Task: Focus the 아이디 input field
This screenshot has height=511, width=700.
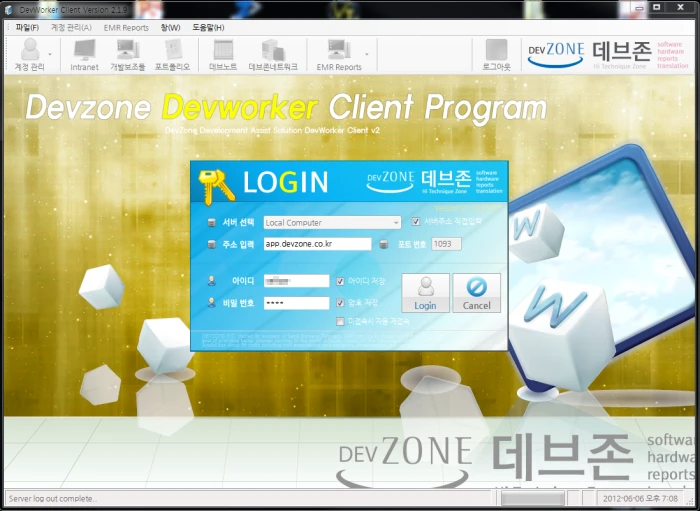Action: (x=296, y=281)
